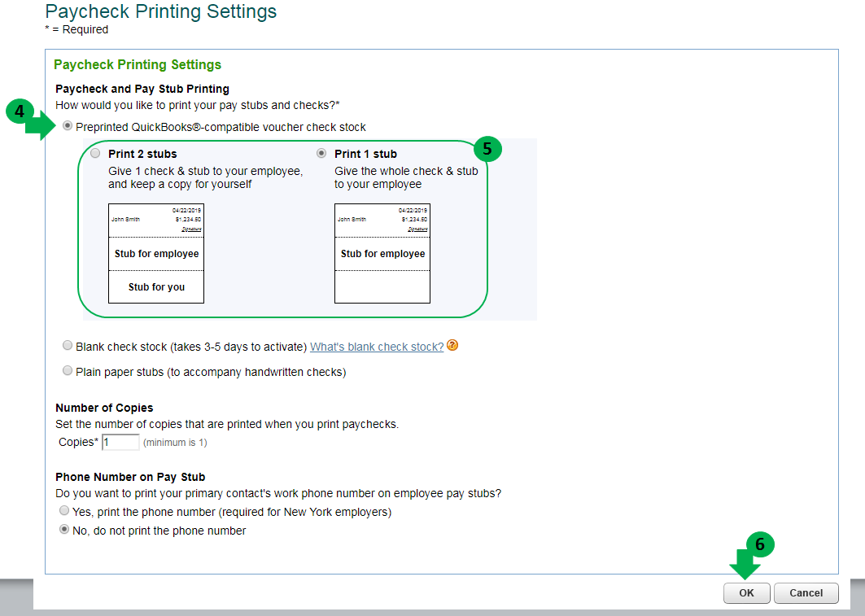Enable printing the phone number on stubs
The image size is (865, 616).
pos(64,511)
